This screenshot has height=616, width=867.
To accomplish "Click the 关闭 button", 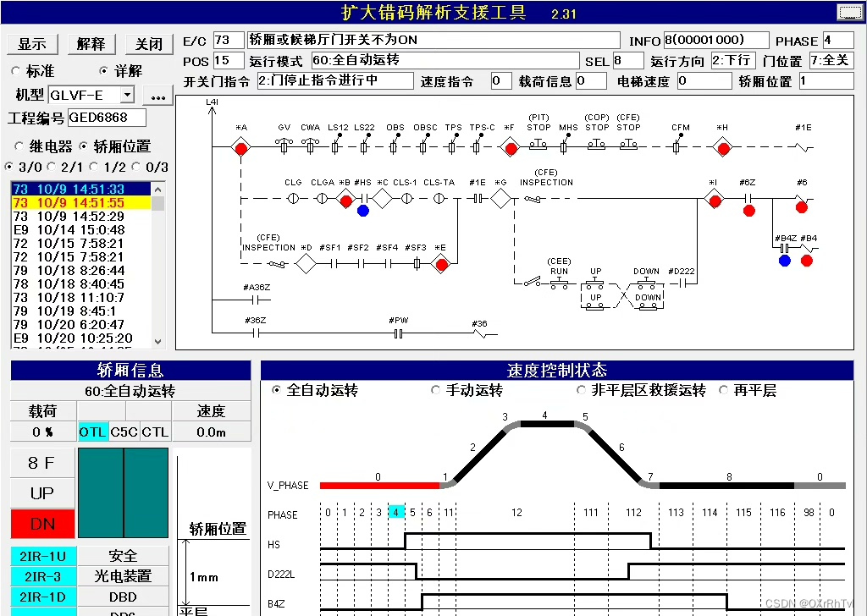I will click(x=149, y=44).
